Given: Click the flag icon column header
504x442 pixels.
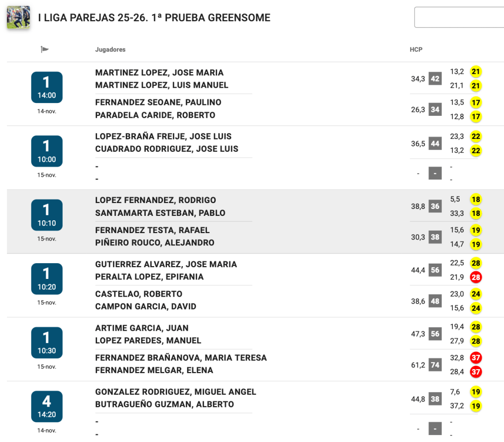Looking at the screenshot, I should (x=45, y=49).
